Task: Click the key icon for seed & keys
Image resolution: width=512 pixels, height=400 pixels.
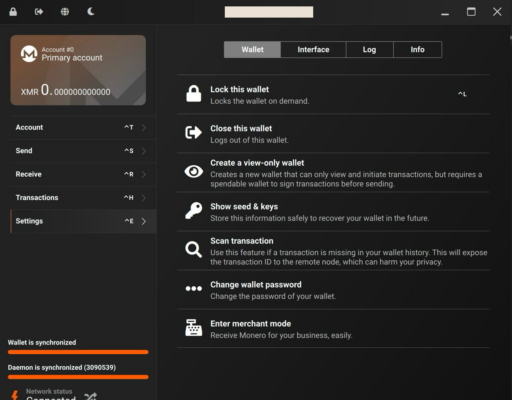Action: tap(194, 210)
